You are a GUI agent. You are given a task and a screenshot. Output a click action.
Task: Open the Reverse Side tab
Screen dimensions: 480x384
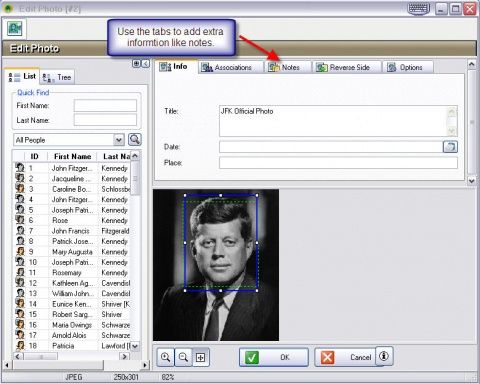coord(347,67)
